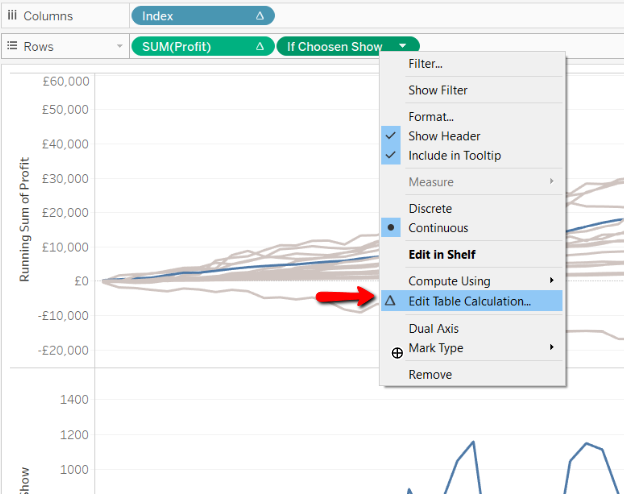Screen dimensions: 624x494
Task: Click the Running Sum of Profit axis label
Action: [25, 219]
